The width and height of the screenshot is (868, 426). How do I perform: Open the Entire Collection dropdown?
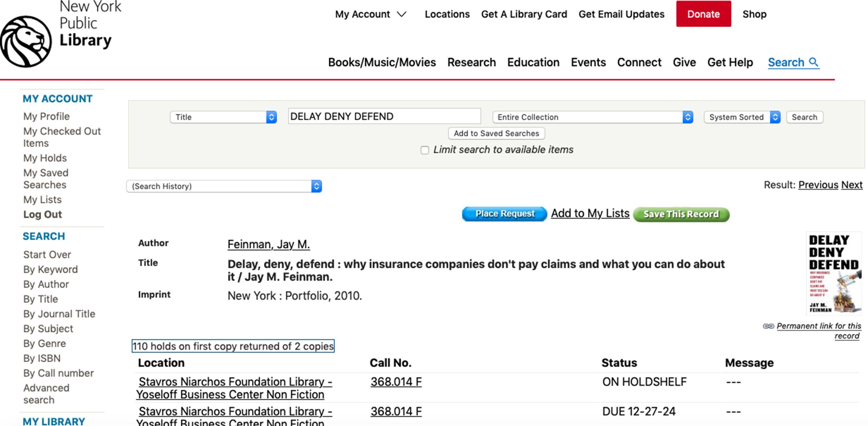(x=592, y=117)
